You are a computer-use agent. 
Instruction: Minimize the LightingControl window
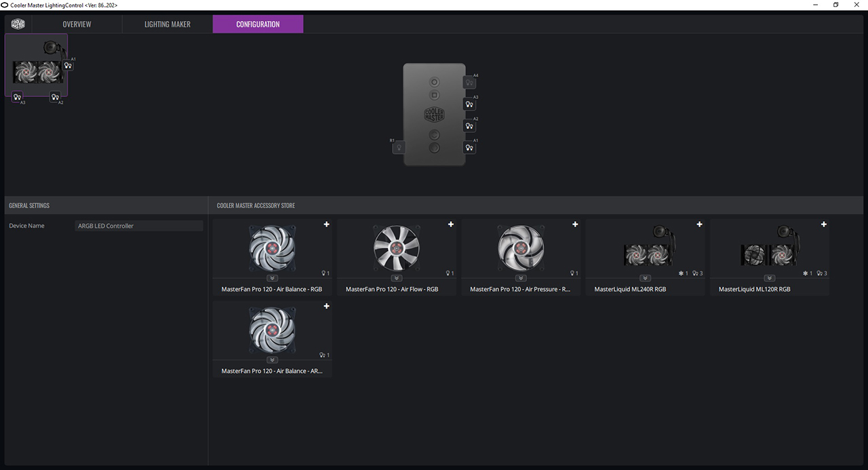coord(814,5)
